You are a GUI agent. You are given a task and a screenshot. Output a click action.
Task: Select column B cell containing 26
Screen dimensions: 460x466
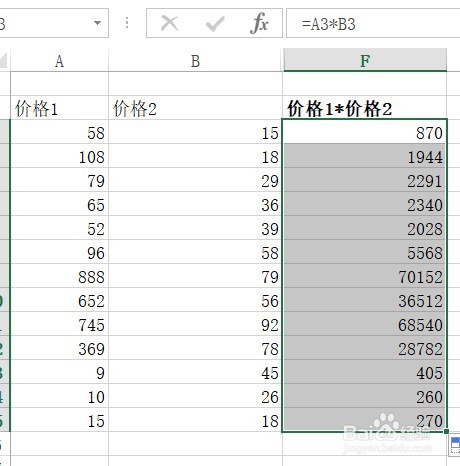coord(195,396)
